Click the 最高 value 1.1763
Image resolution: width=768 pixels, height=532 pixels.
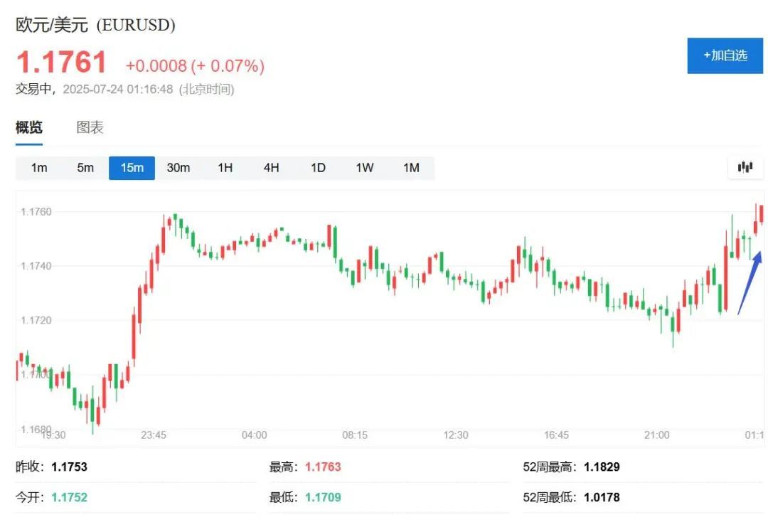323,467
